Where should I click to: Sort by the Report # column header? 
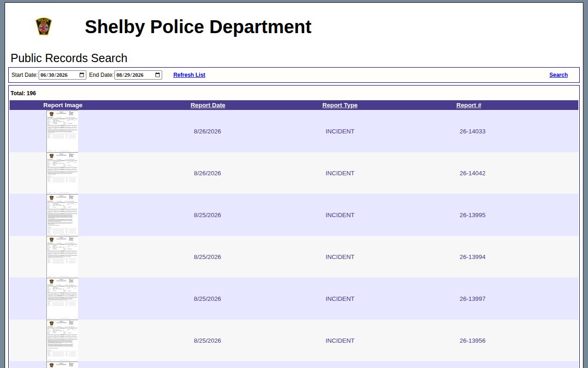[469, 105]
